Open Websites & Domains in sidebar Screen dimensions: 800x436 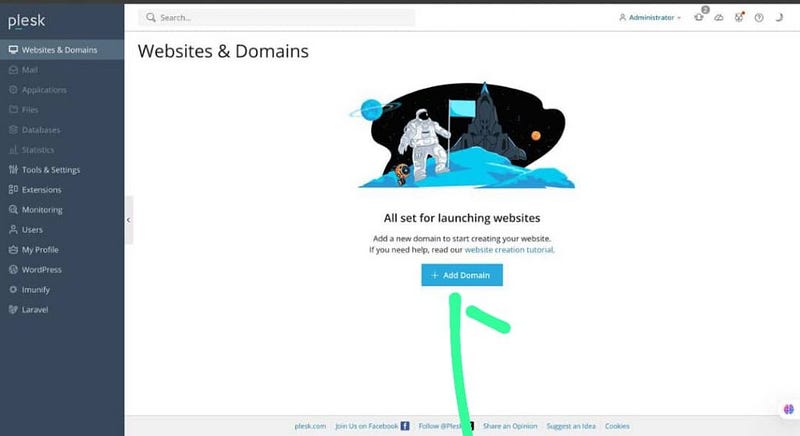point(62,50)
